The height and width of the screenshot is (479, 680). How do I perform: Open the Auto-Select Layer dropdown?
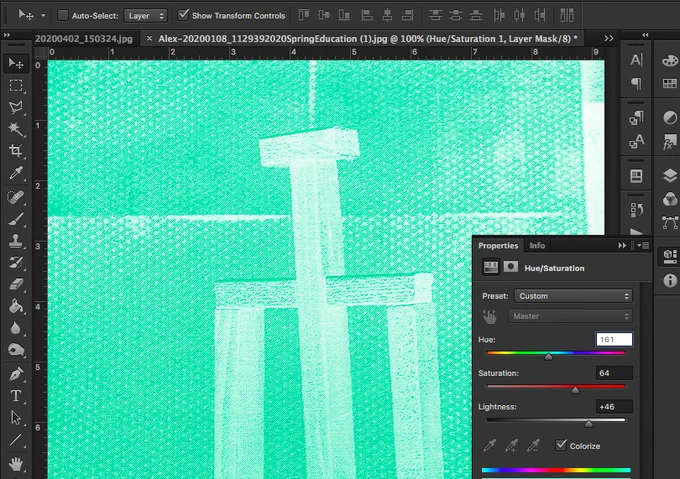(x=145, y=16)
